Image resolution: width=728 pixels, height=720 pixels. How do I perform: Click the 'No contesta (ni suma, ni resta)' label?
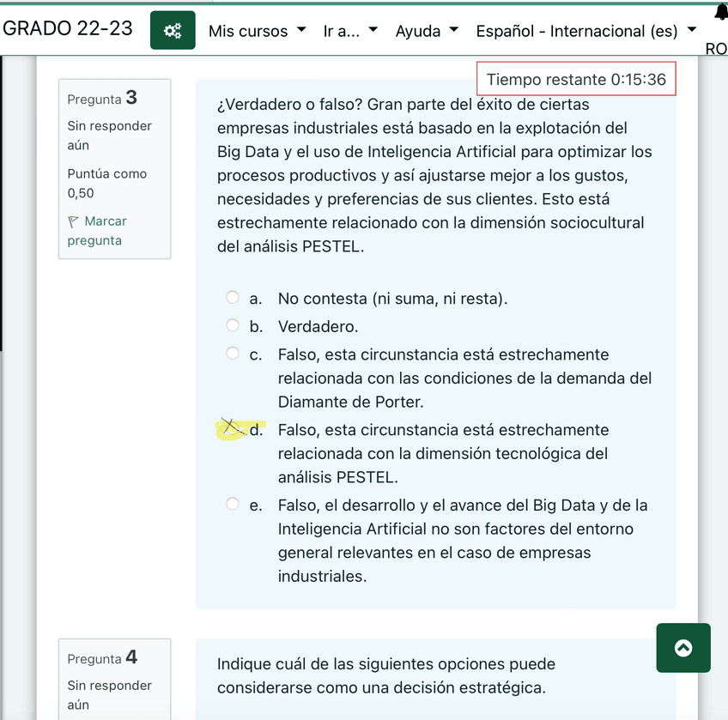(392, 299)
